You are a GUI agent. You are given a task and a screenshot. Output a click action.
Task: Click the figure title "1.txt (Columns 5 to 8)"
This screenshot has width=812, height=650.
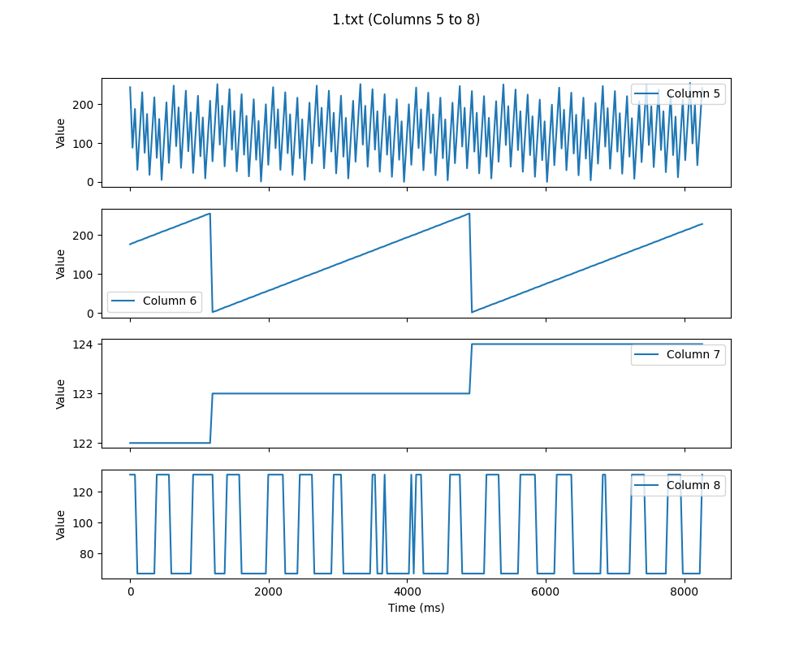[x=406, y=19]
